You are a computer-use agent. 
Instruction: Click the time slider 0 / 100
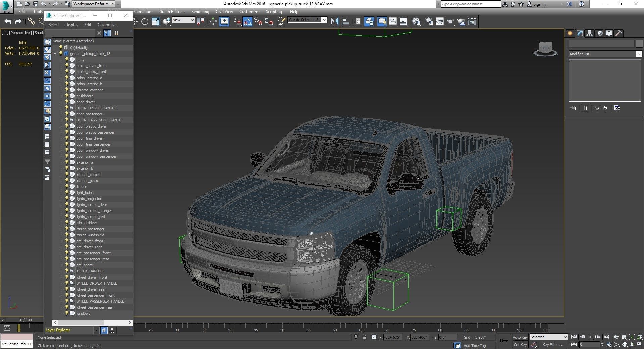pyautogui.click(x=26, y=320)
